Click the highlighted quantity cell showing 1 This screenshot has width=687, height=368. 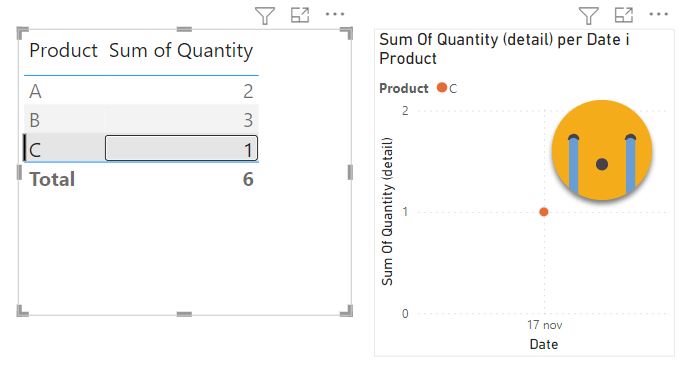[x=181, y=148]
